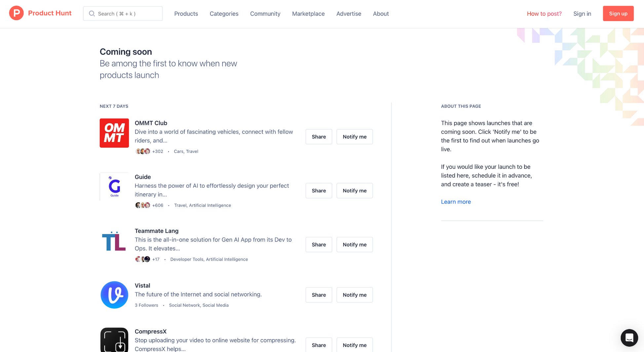Screen dimensions: 644x352
Task: Click the Travel topic under Guide
Action: (180, 205)
